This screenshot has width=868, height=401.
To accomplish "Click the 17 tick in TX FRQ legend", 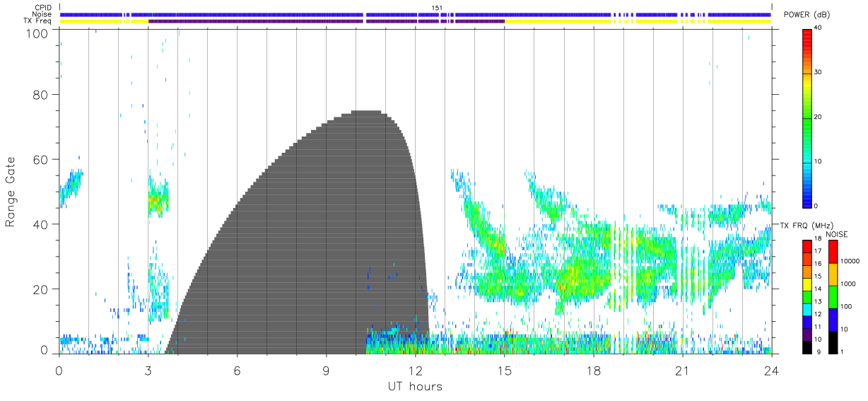I will point(817,252).
